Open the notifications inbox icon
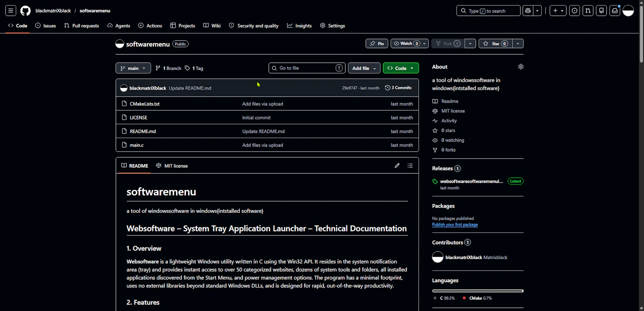Viewport: 644px width, 311px height. [x=615, y=11]
